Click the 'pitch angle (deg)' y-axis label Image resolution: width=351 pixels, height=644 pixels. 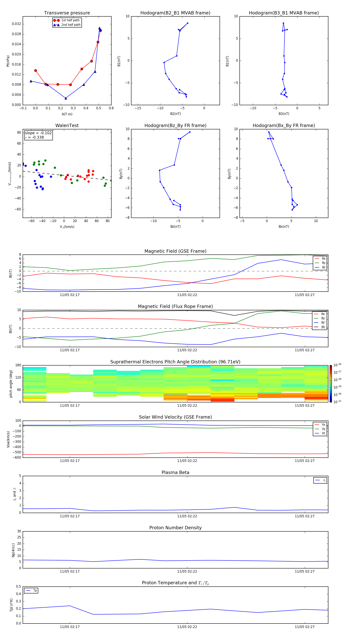click(x=11, y=384)
